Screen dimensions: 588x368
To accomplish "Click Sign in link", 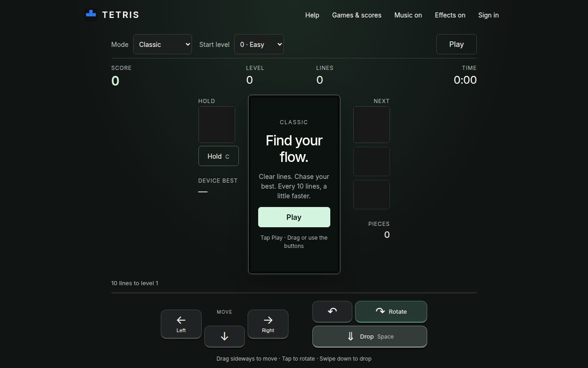I will [488, 15].
